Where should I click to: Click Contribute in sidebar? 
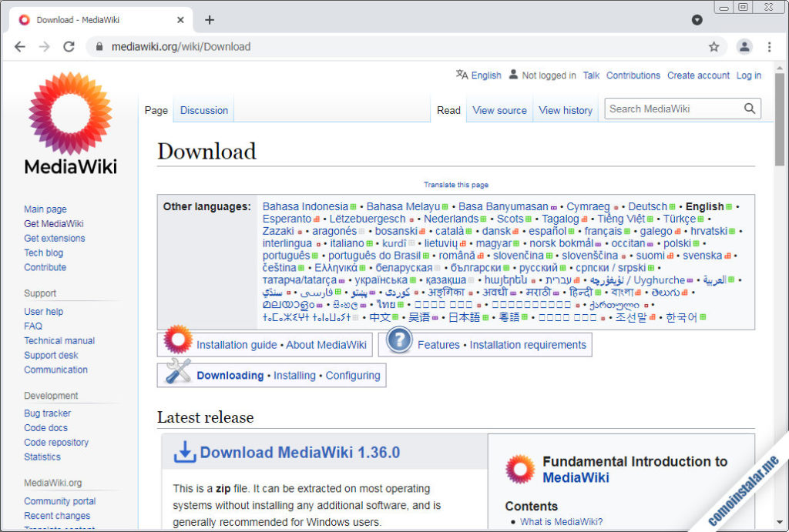click(45, 267)
